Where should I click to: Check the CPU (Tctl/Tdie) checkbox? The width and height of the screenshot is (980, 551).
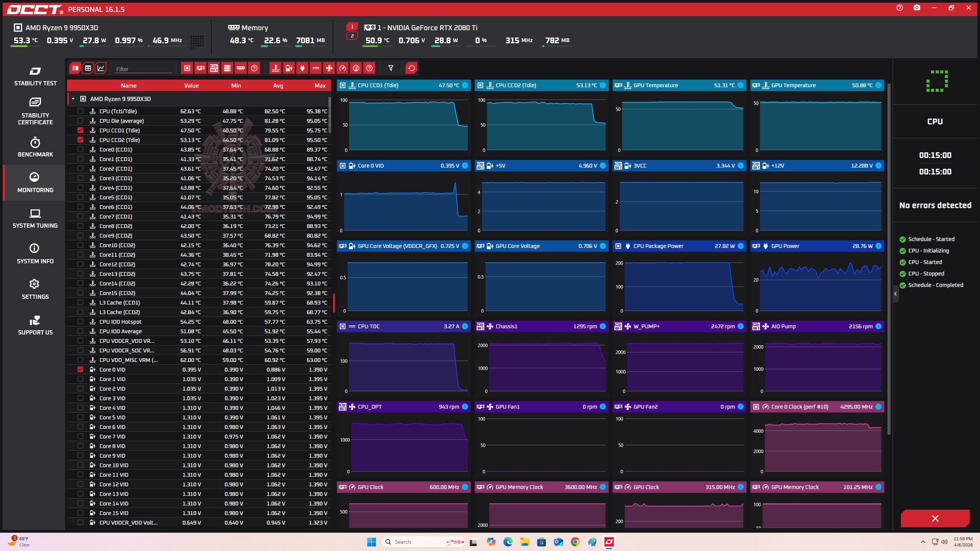click(80, 111)
